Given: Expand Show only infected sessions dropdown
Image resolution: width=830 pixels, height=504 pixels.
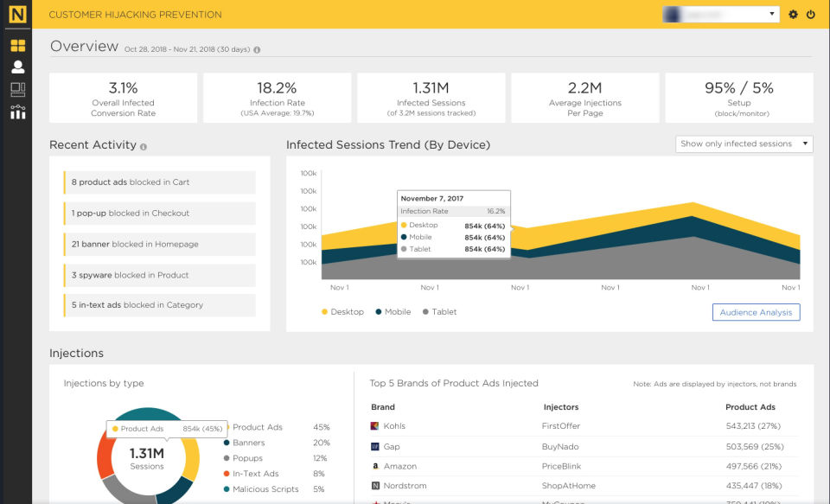Looking at the screenshot, I should (x=744, y=144).
